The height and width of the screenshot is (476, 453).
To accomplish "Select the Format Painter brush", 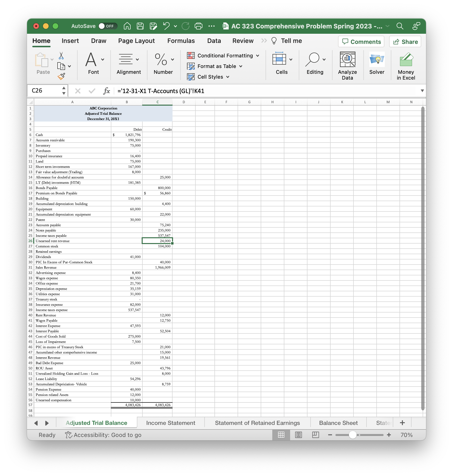I will 61,76.
